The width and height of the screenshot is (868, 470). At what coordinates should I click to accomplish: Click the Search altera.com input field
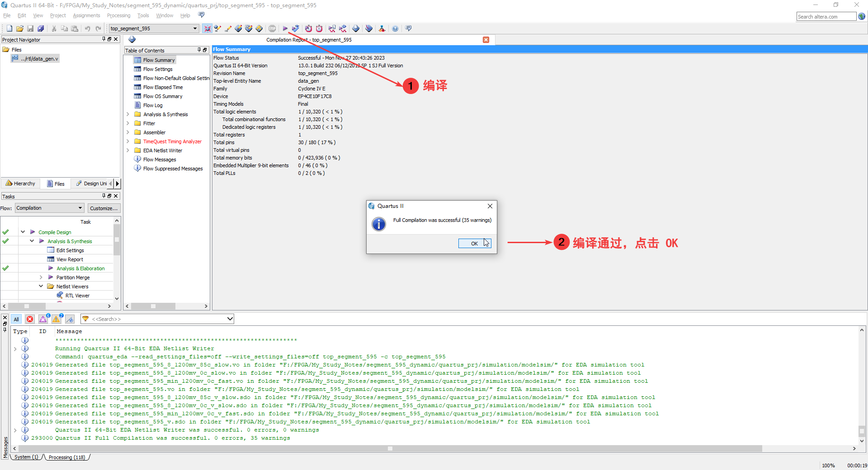pyautogui.click(x=826, y=17)
